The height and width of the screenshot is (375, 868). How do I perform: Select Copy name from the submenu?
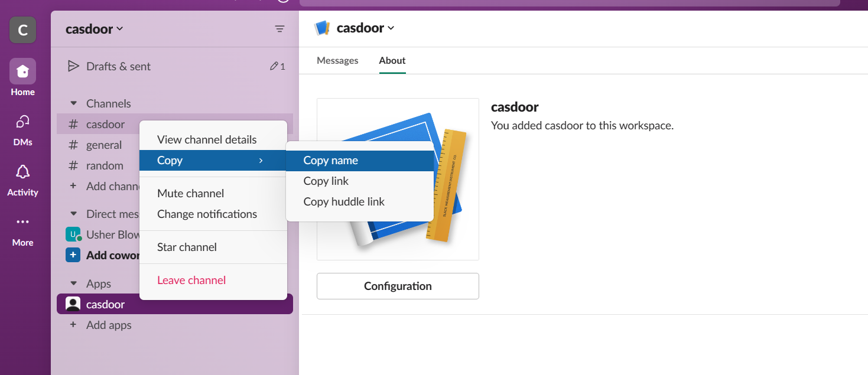coord(330,160)
